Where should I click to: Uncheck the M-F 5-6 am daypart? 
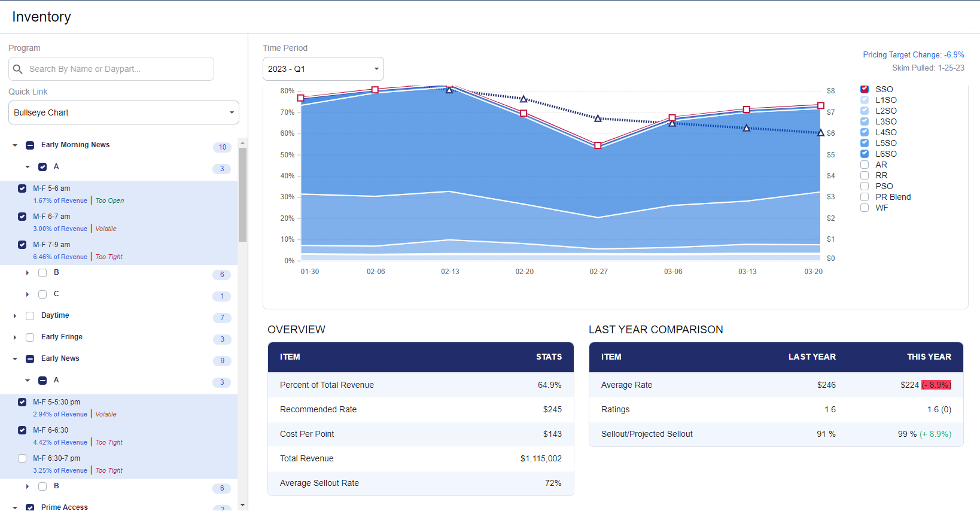(x=22, y=188)
